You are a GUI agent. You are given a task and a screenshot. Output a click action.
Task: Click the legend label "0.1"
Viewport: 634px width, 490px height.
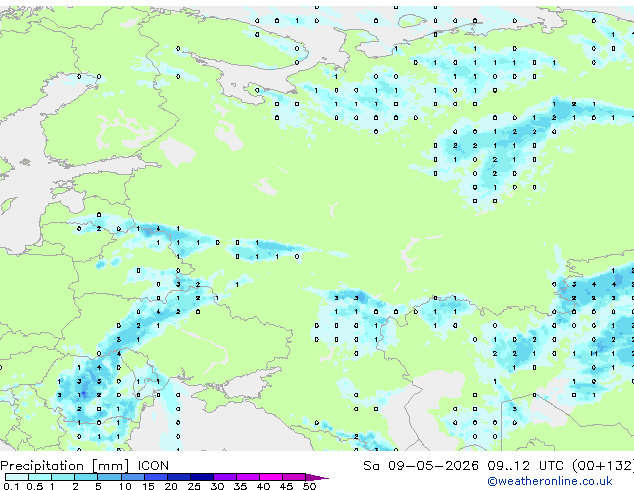[x=11, y=486]
